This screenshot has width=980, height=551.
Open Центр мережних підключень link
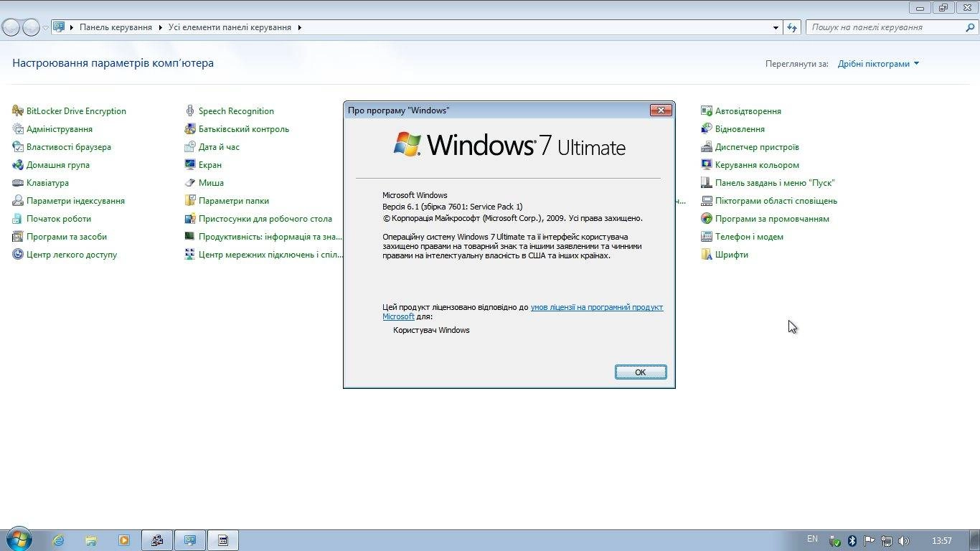tap(270, 255)
